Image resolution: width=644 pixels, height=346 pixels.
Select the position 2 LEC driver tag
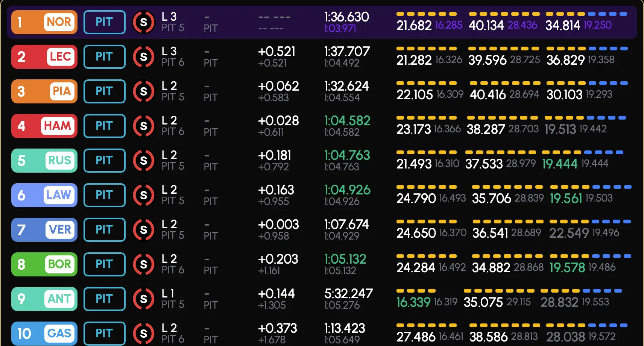pyautogui.click(x=44, y=57)
